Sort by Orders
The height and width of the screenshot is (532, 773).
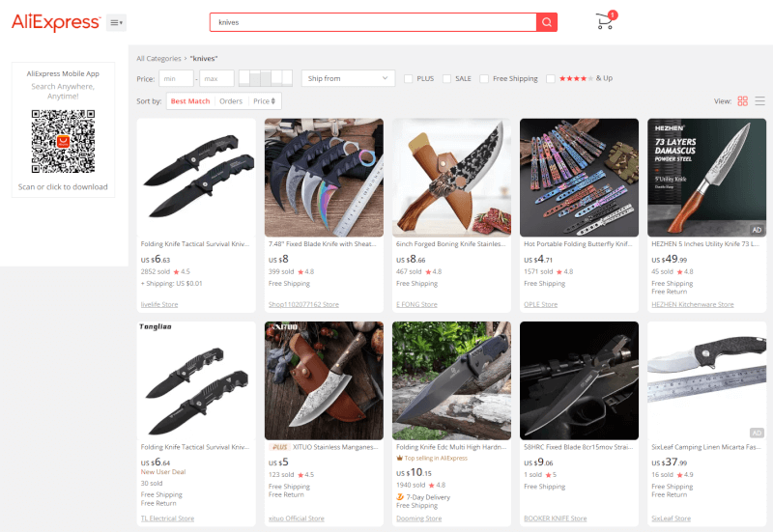(231, 101)
